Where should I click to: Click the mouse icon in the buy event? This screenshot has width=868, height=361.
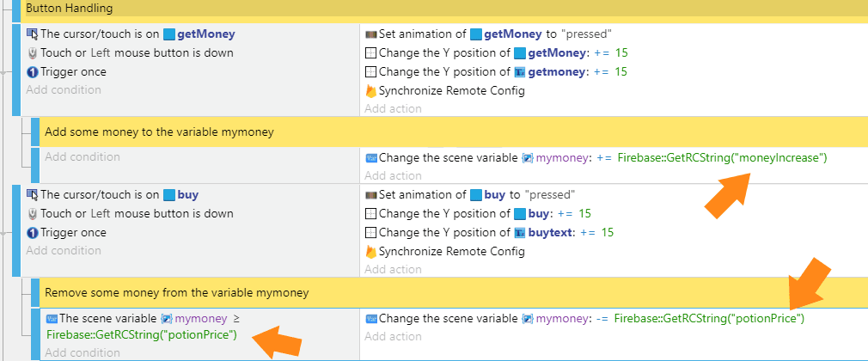point(33,214)
